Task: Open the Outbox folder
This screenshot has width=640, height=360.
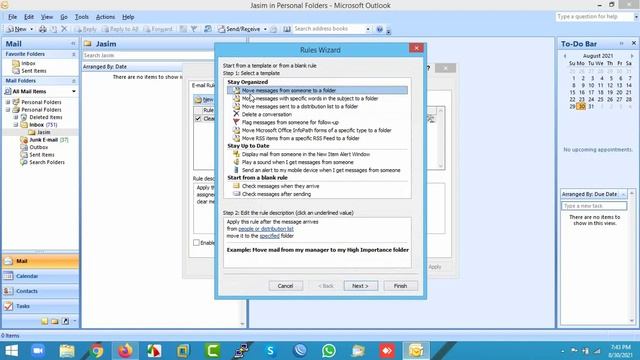Action: [34, 147]
